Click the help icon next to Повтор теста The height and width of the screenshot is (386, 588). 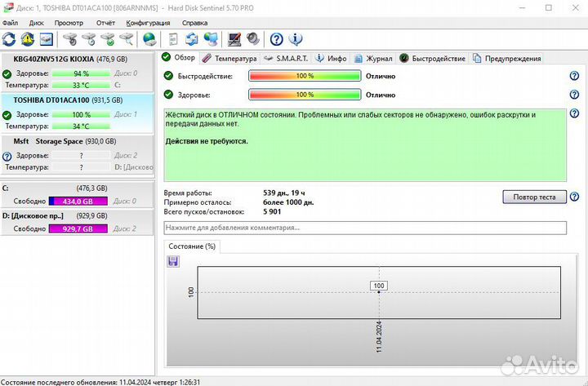(574, 197)
